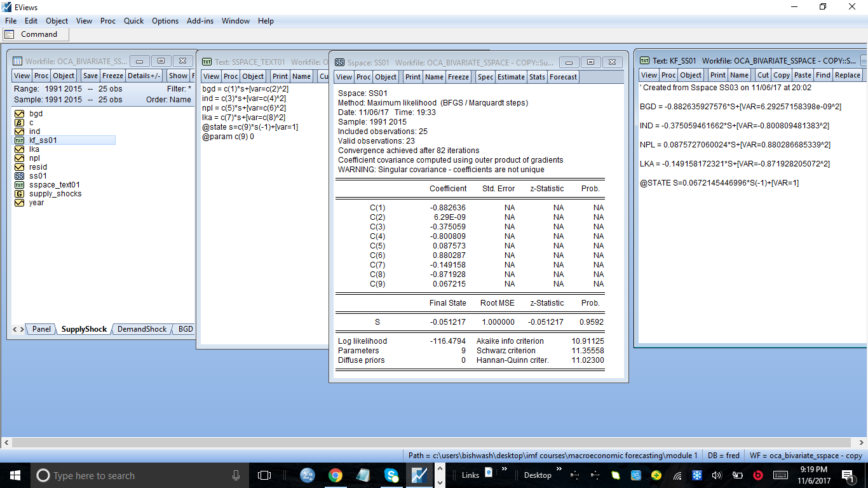The width and height of the screenshot is (868, 488).
Task: Open Chrome from the taskbar
Action: (336, 475)
